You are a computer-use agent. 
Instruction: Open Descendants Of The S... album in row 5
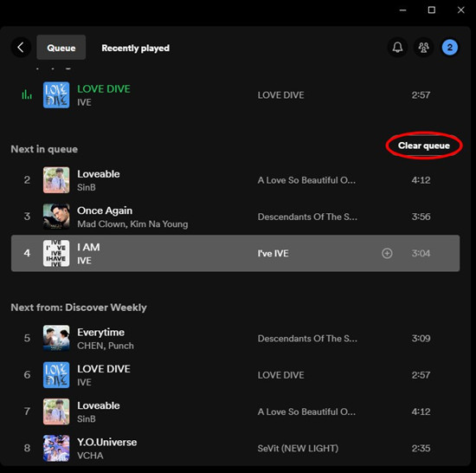307,339
